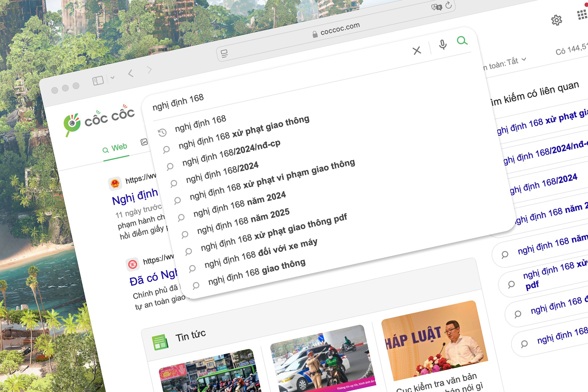Switch to the images search tab

(144, 142)
